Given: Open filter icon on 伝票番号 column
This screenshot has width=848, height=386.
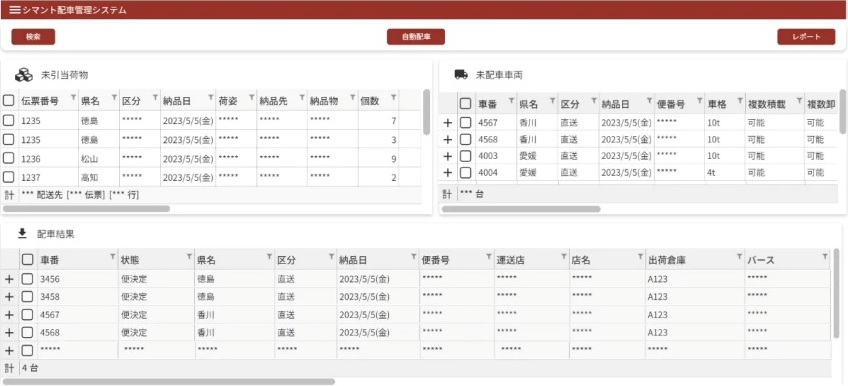Looking at the screenshot, I should [73, 98].
